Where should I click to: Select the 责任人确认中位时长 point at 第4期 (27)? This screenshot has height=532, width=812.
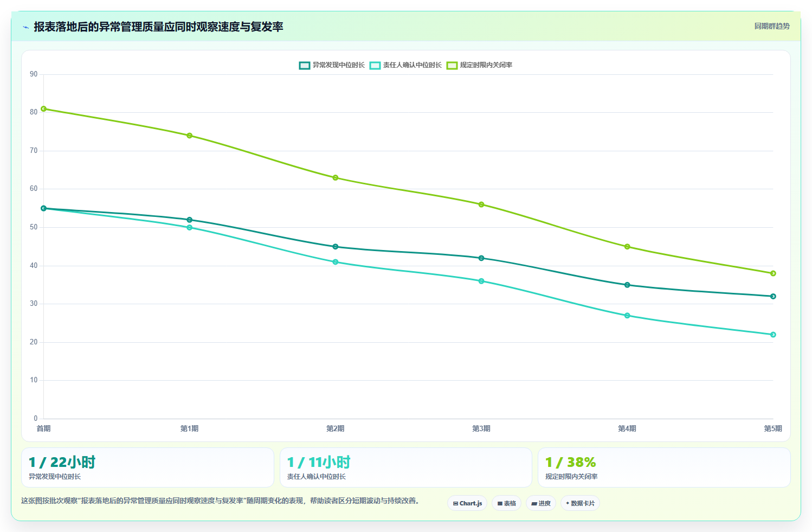[627, 316]
